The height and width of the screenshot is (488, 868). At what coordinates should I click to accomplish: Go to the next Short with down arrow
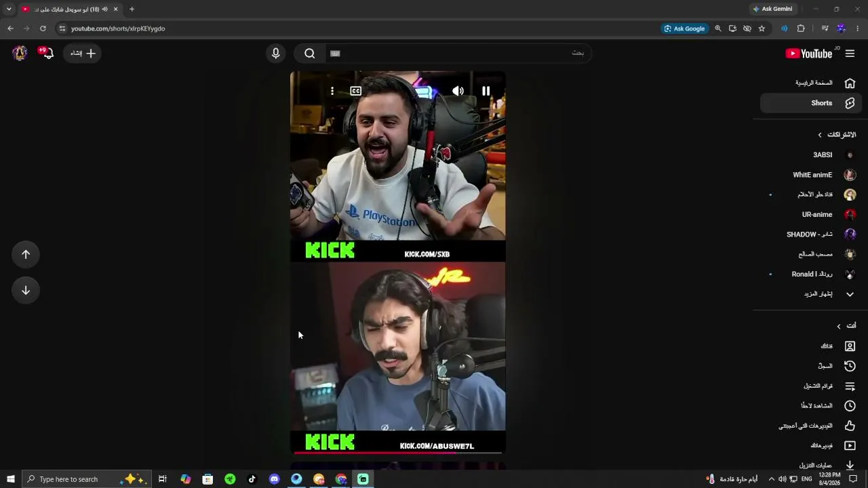click(x=26, y=290)
